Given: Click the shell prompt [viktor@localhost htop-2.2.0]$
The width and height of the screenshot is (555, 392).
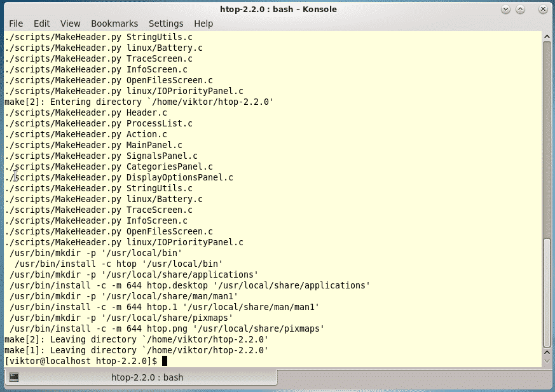Looking at the screenshot, I should click(81, 361).
